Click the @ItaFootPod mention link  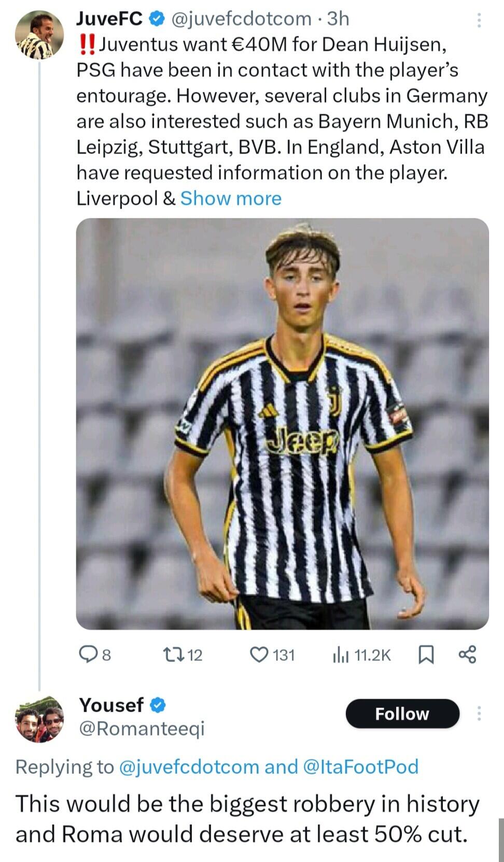tap(360, 767)
